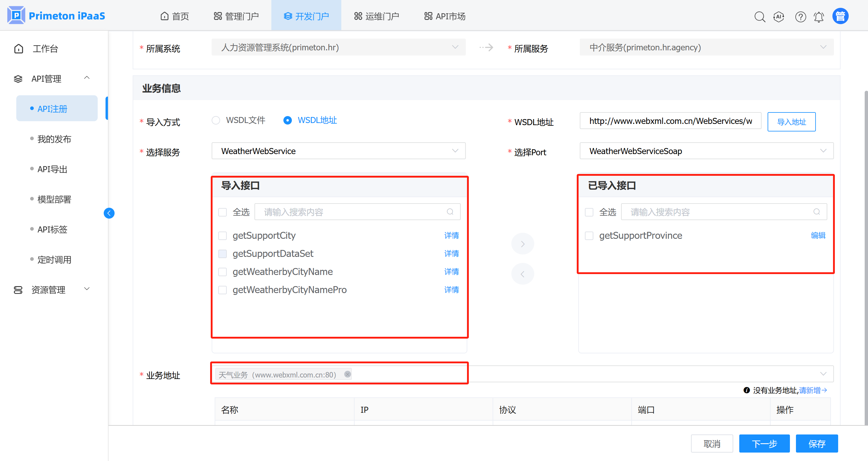868x461 pixels.
Task: Select the WSDL文件 radio option
Action: click(216, 120)
